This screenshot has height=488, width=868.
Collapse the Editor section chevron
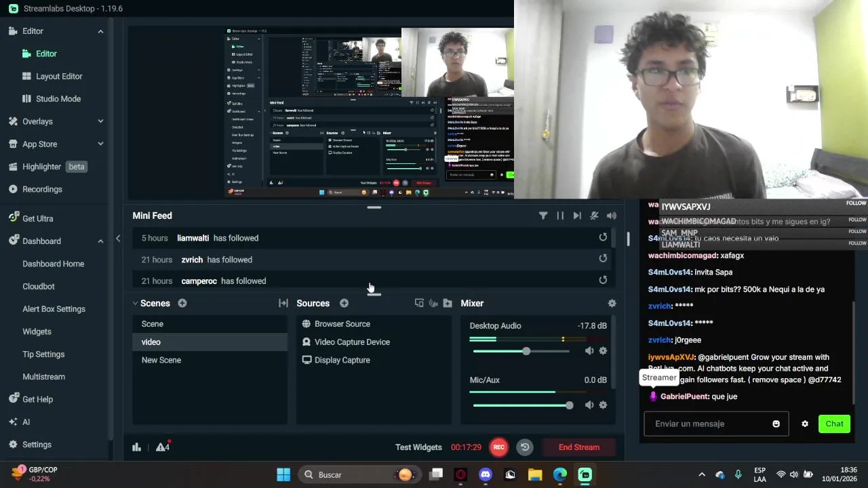tap(100, 31)
